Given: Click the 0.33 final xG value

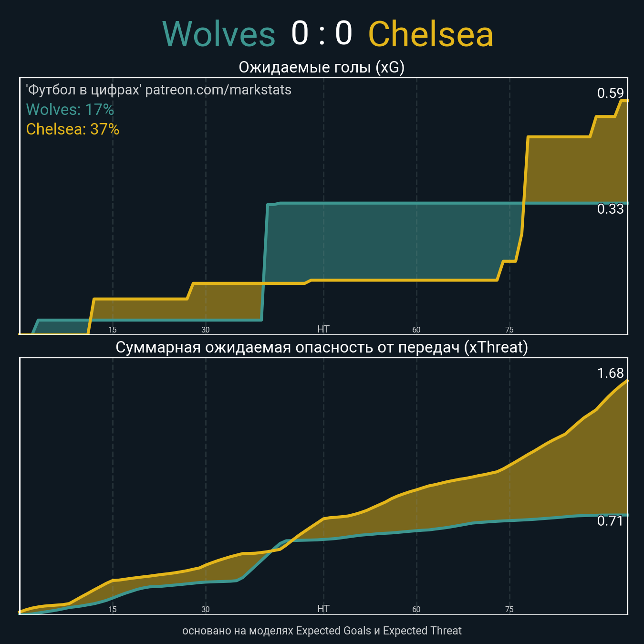Looking at the screenshot, I should (610, 209).
